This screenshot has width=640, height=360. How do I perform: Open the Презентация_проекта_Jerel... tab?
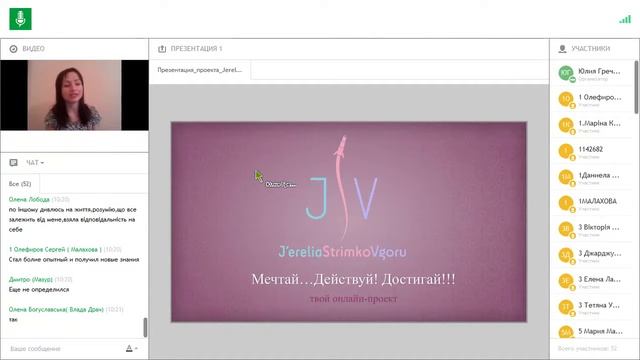pos(200,70)
